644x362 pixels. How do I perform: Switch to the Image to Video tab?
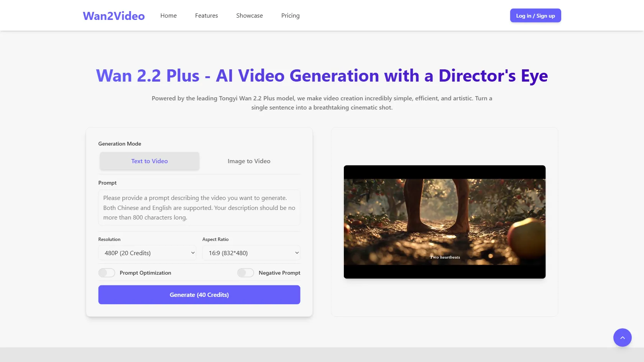249,161
